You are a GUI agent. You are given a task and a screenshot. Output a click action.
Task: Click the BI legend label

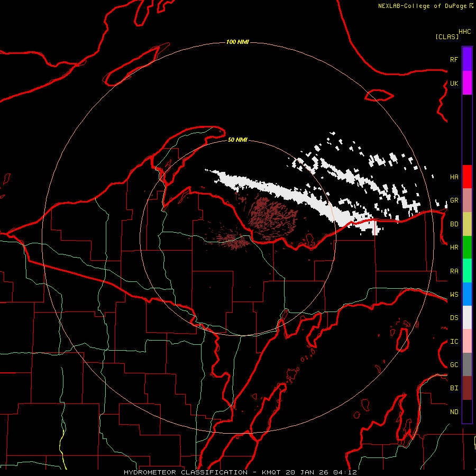tap(454, 388)
